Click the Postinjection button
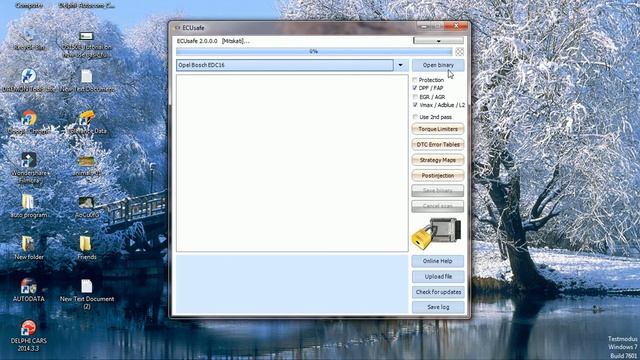The width and height of the screenshot is (640, 360). click(x=438, y=176)
